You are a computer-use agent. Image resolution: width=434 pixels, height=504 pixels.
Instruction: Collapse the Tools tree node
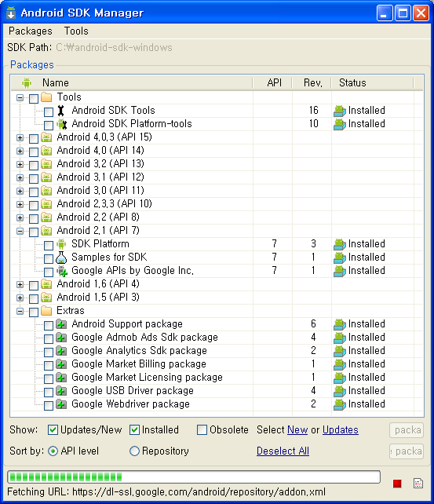coord(20,97)
